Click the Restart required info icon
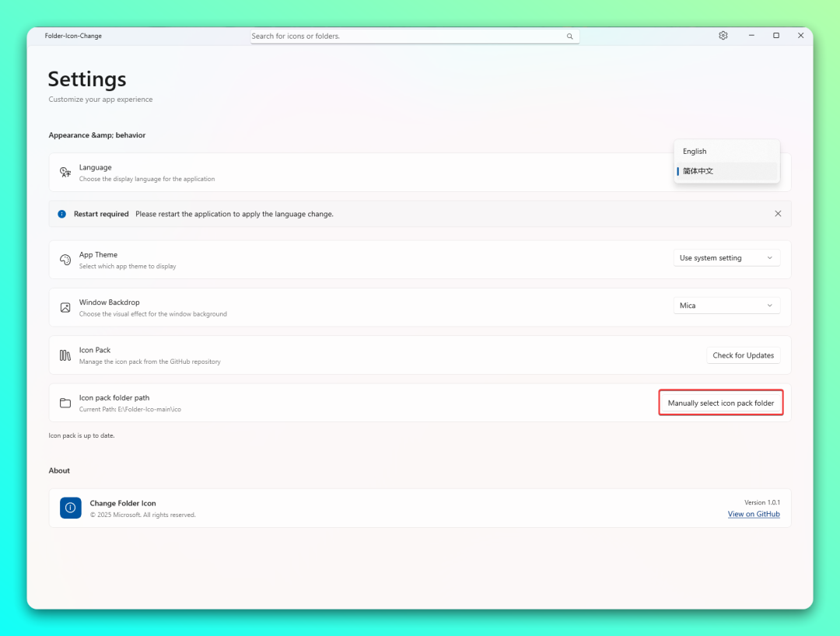This screenshot has height=636, width=840. click(62, 214)
